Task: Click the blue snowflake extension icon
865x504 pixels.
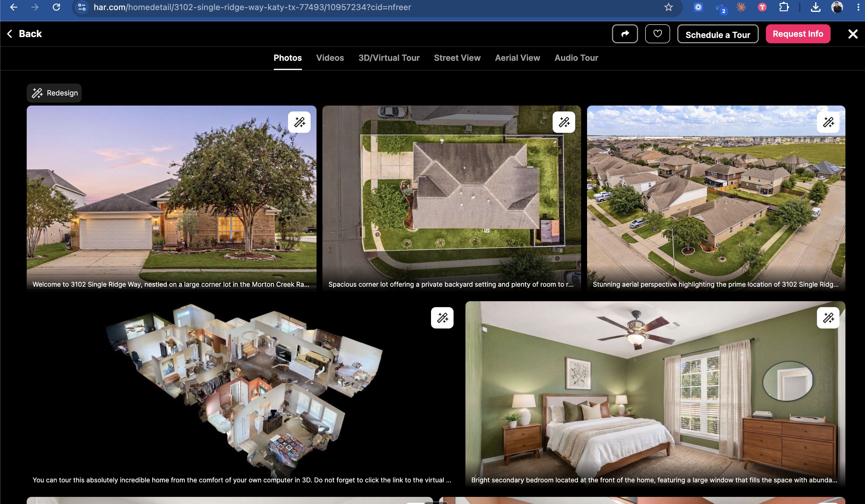Action: coord(698,7)
